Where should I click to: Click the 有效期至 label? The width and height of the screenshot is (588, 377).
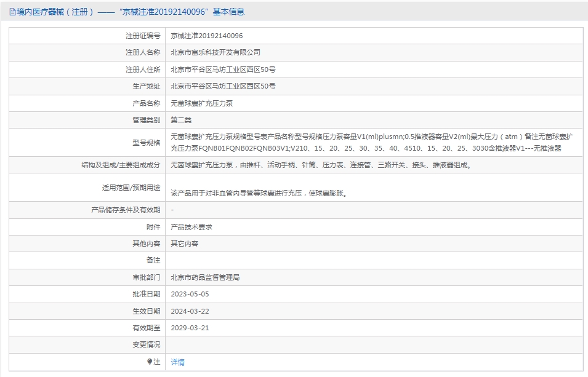tap(147, 328)
